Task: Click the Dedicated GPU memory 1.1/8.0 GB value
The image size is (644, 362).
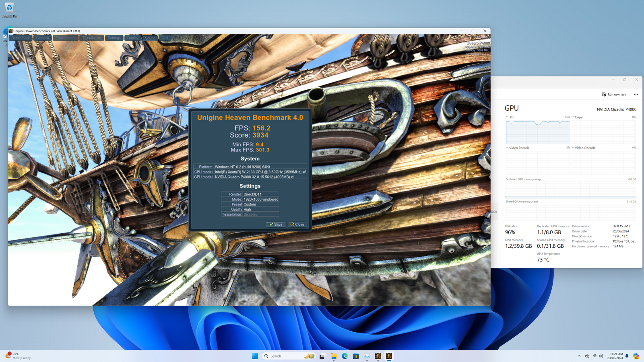Action: (549, 232)
